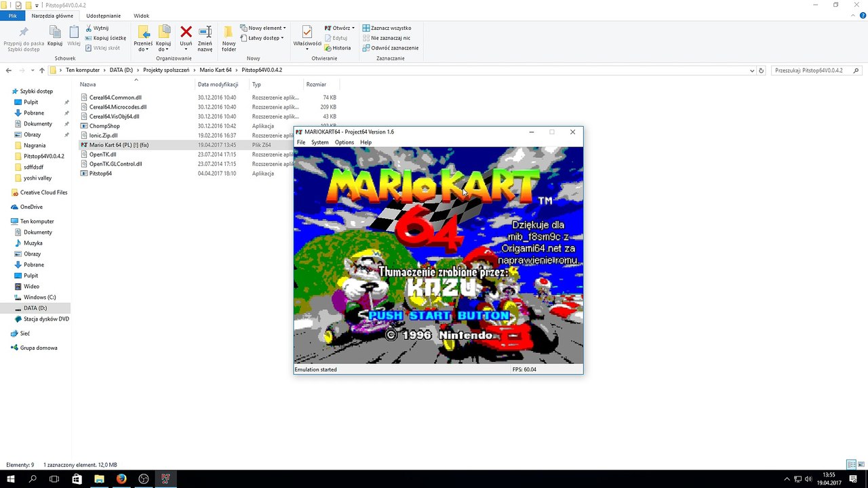Open the Plik tab
868x488 pixels.
13,16
